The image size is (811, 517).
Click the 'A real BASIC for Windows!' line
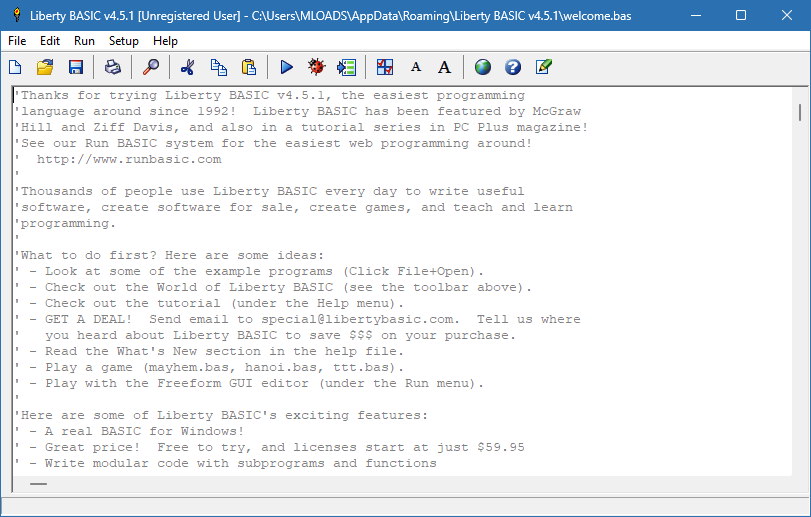pyautogui.click(x=129, y=431)
